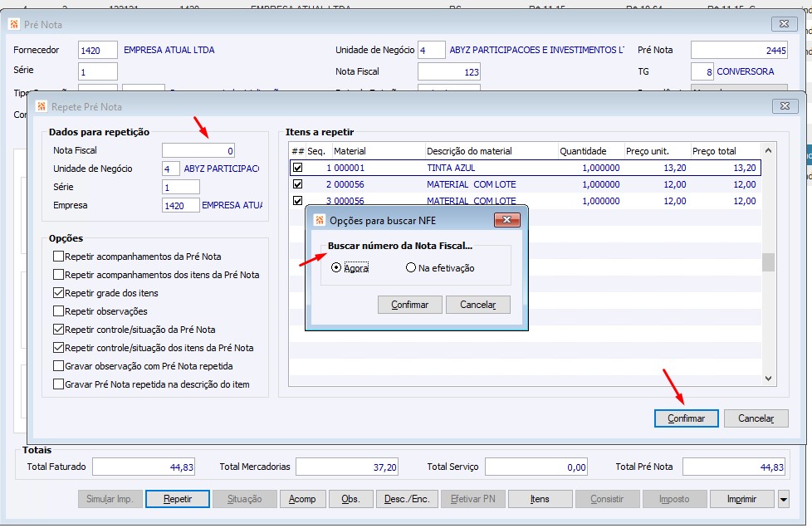Click the Fornecedor field in Pré Nota

pos(98,50)
